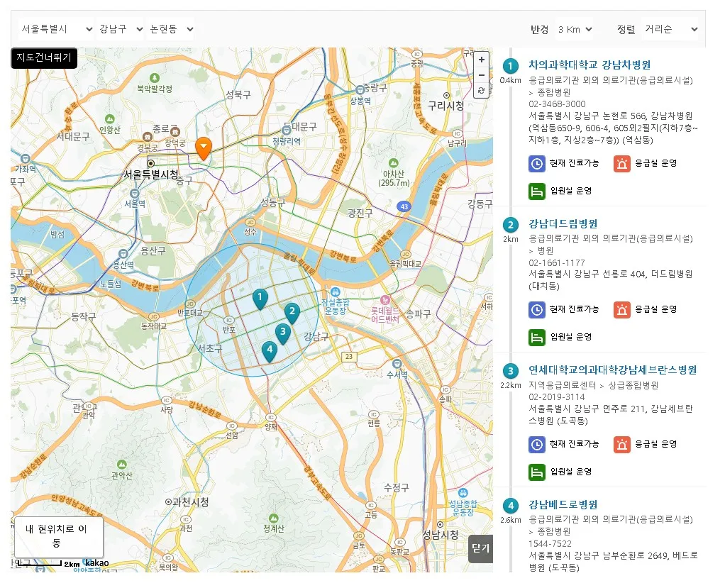
Task: Change the 반경 3 Km radius dropdown
Action: tap(575, 30)
